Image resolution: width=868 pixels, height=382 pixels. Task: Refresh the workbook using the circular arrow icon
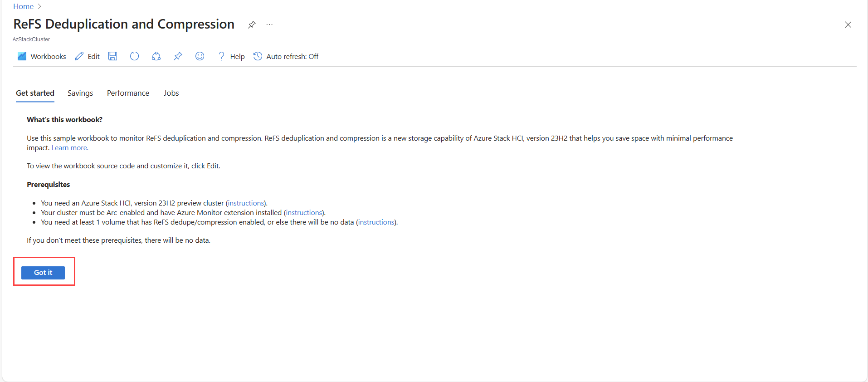(134, 56)
